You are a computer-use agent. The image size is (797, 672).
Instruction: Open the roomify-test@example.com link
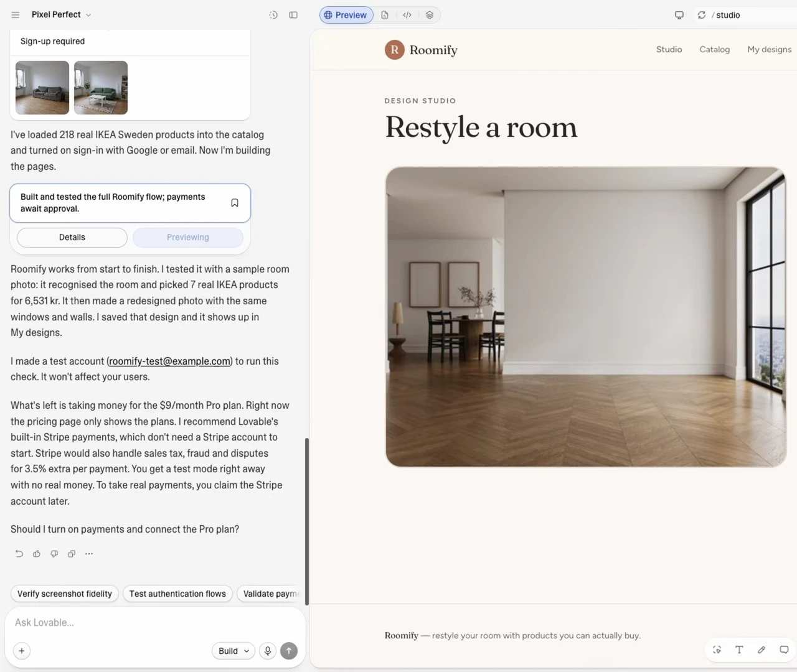170,362
